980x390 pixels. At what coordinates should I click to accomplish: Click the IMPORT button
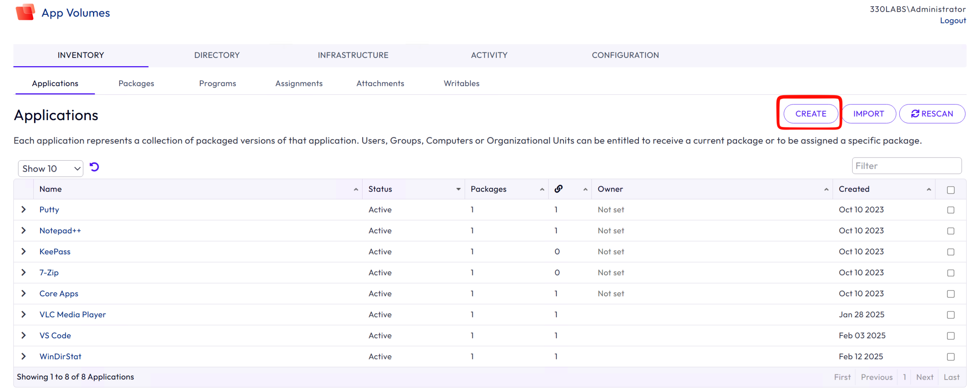click(x=868, y=114)
